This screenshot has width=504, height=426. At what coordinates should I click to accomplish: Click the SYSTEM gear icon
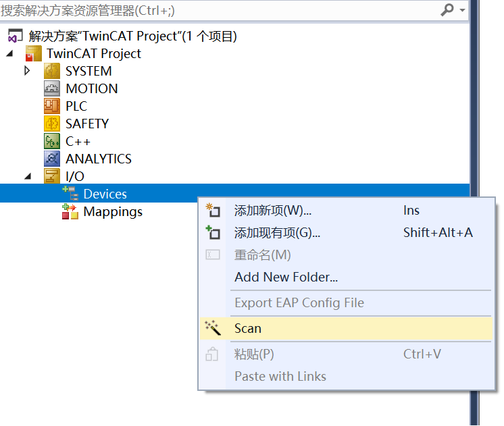click(x=52, y=71)
